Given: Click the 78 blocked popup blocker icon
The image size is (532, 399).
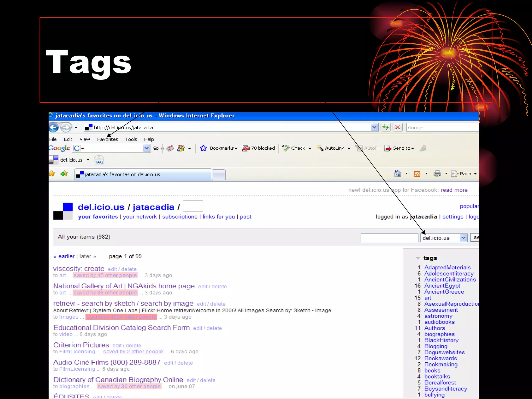Looking at the screenshot, I should click(x=245, y=148).
